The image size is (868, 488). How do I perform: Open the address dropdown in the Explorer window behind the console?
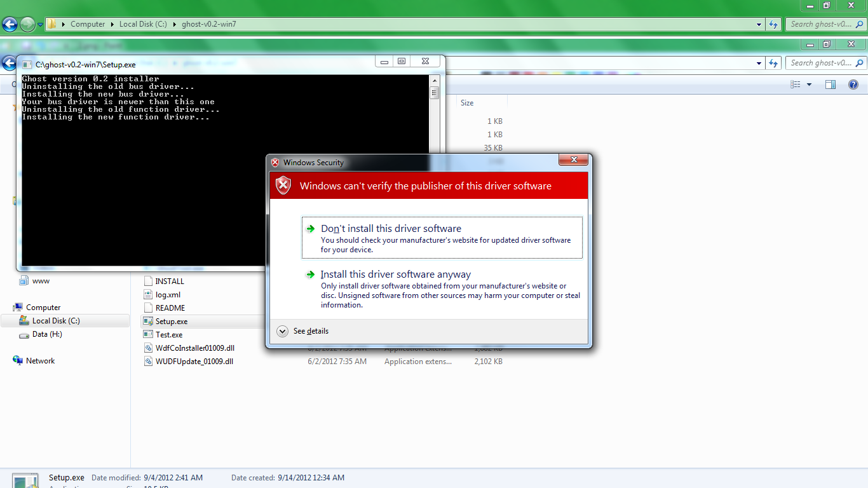(759, 63)
